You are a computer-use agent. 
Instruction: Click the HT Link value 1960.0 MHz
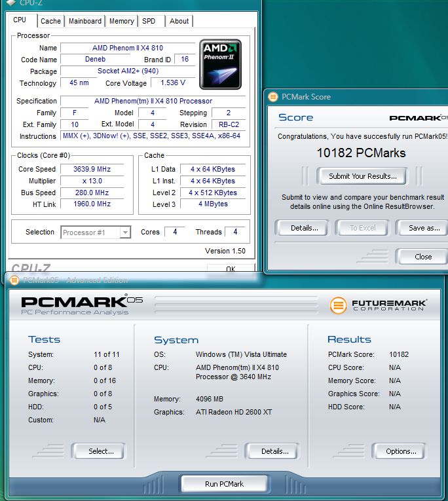[92, 204]
